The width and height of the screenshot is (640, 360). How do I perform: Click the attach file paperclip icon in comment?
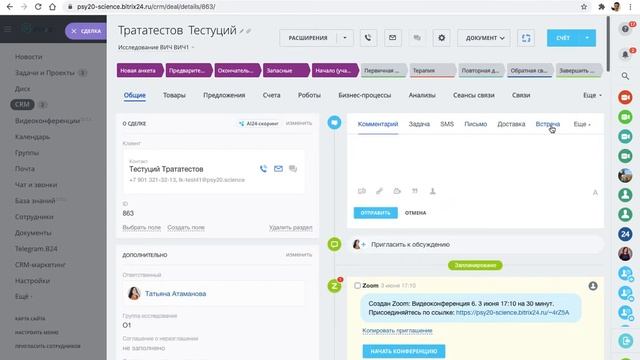(x=379, y=191)
